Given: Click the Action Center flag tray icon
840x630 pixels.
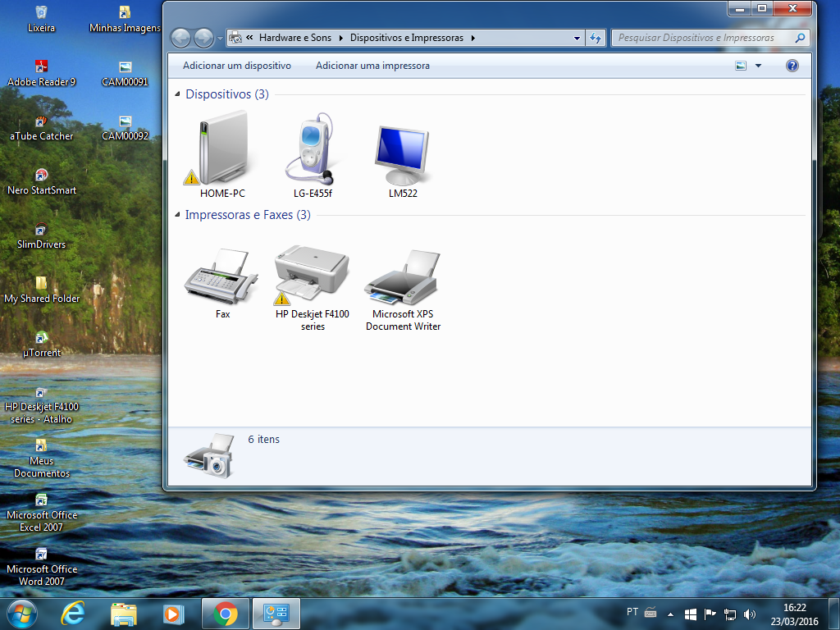Looking at the screenshot, I should (x=710, y=614).
